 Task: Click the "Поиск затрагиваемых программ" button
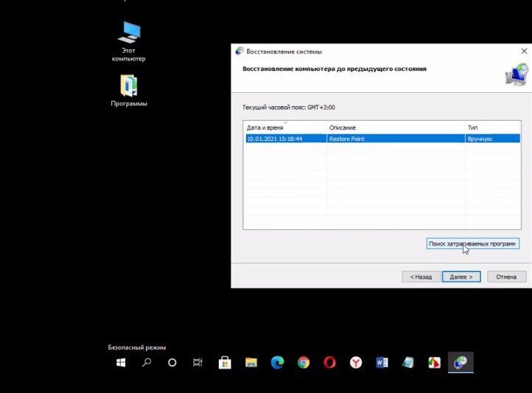coord(472,243)
